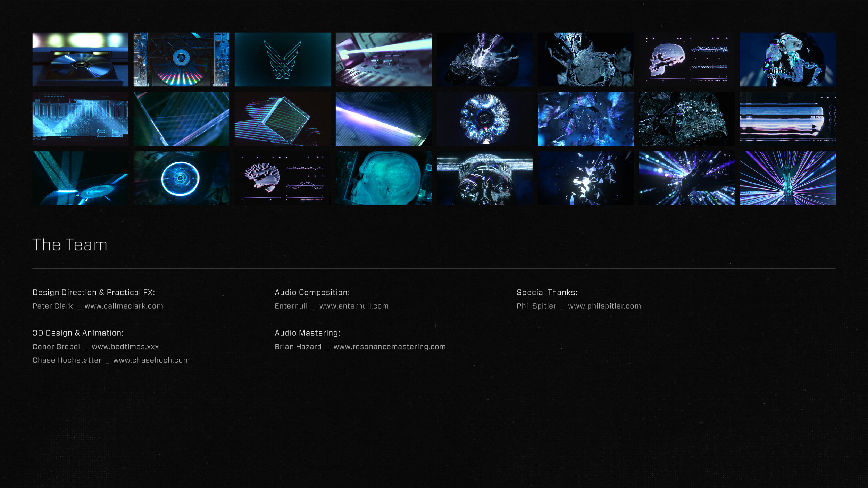Click the name Enternull
868x488 pixels.
(x=291, y=306)
